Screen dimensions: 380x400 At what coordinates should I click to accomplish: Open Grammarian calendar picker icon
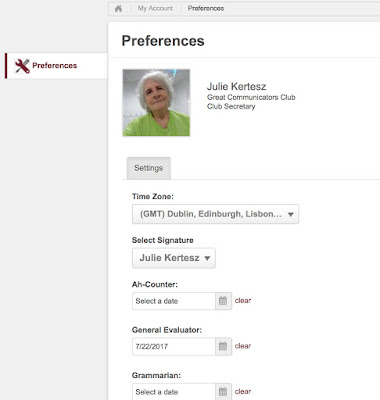[223, 392]
